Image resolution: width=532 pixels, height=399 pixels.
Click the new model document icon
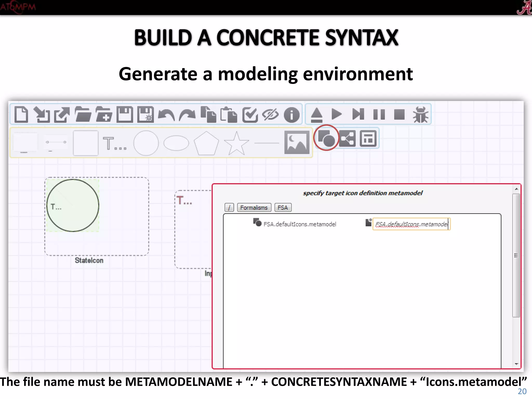coord(21,114)
